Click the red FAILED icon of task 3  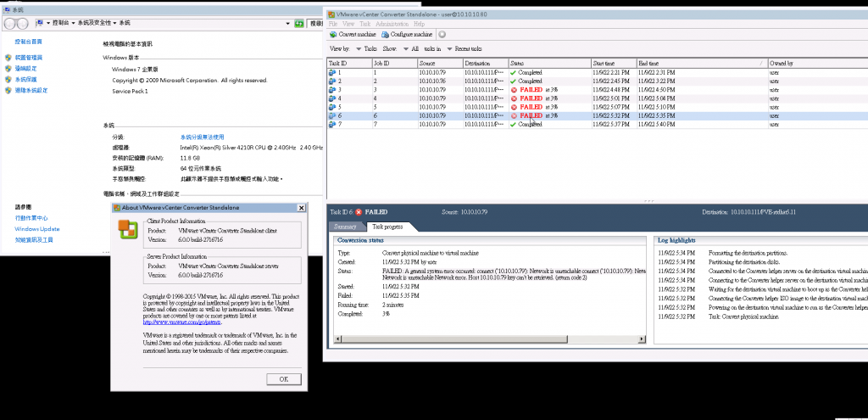click(x=514, y=90)
